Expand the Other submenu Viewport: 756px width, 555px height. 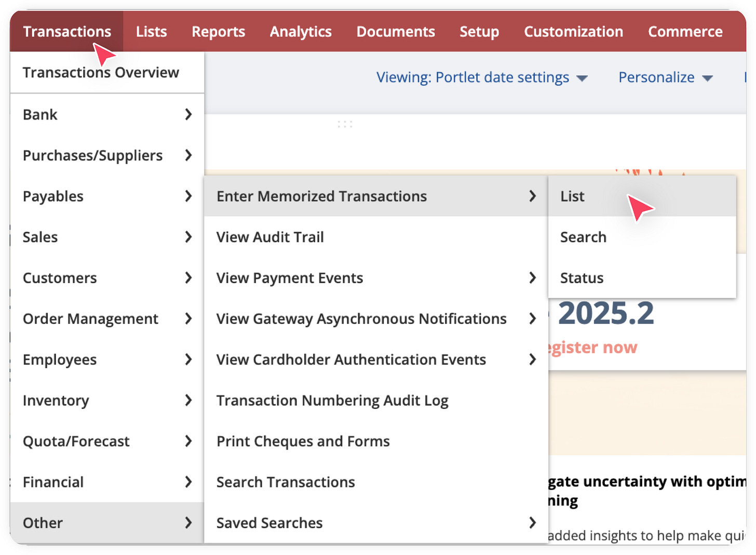pos(107,523)
